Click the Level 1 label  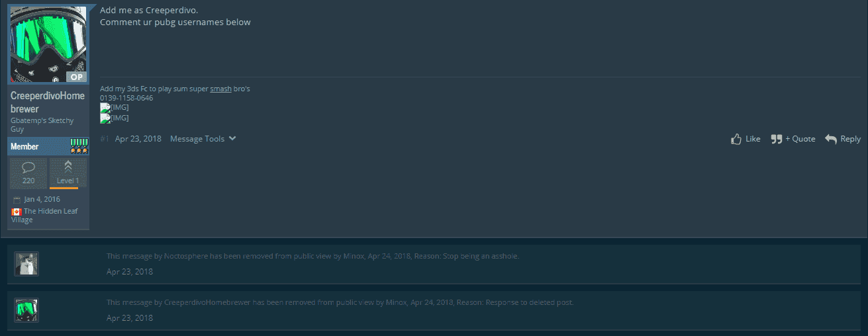[x=68, y=181]
